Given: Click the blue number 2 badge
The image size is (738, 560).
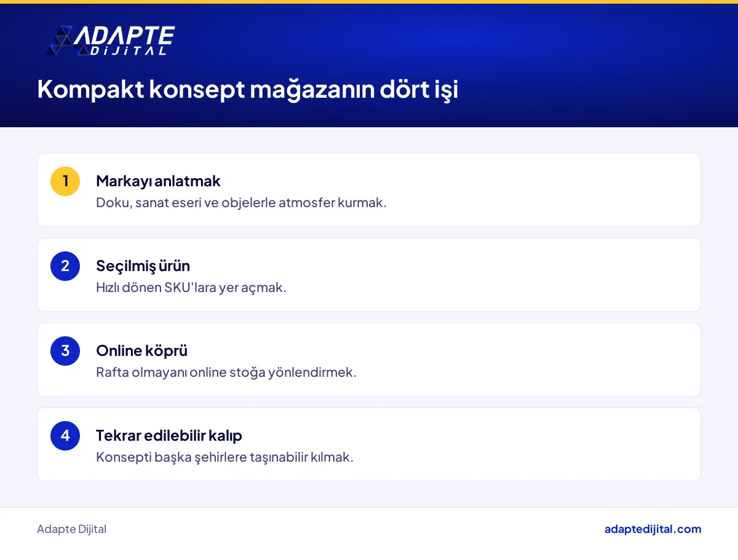Looking at the screenshot, I should (65, 266).
